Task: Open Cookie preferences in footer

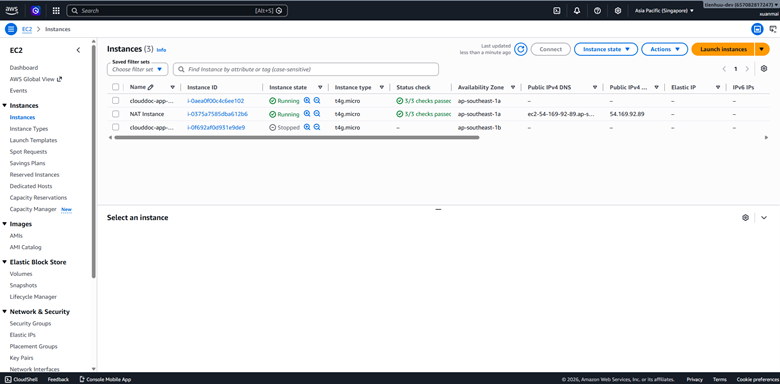Action: click(x=758, y=379)
